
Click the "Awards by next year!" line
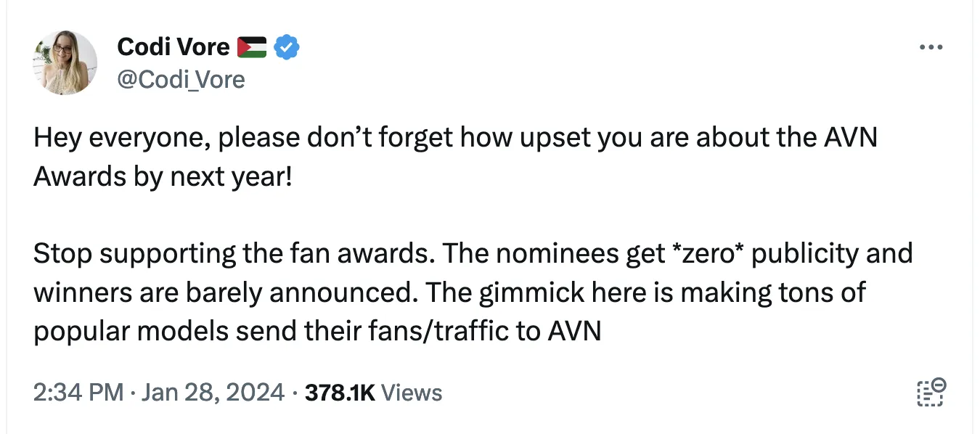(163, 176)
